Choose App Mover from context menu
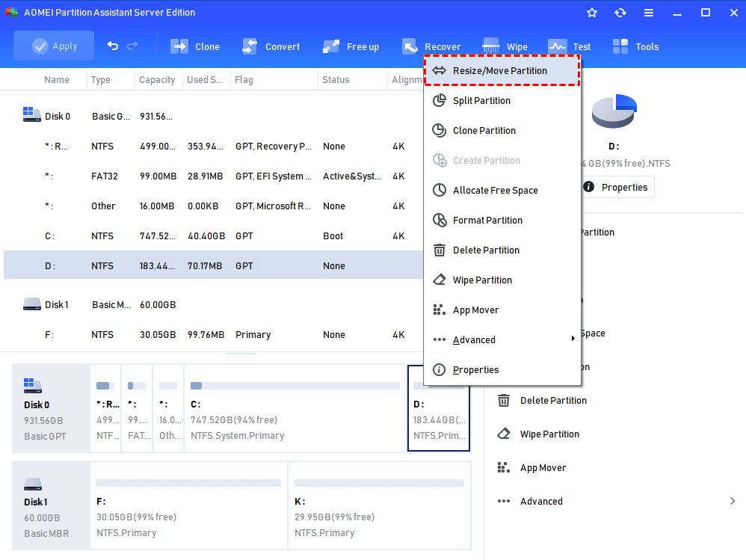 pos(502,310)
